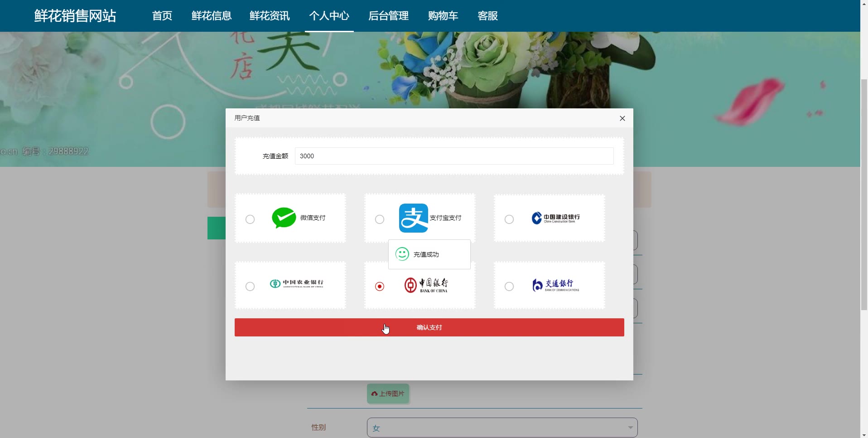This screenshot has height=438, width=868.
Task: Click the WeChat Pay green logo
Action: pos(284,218)
